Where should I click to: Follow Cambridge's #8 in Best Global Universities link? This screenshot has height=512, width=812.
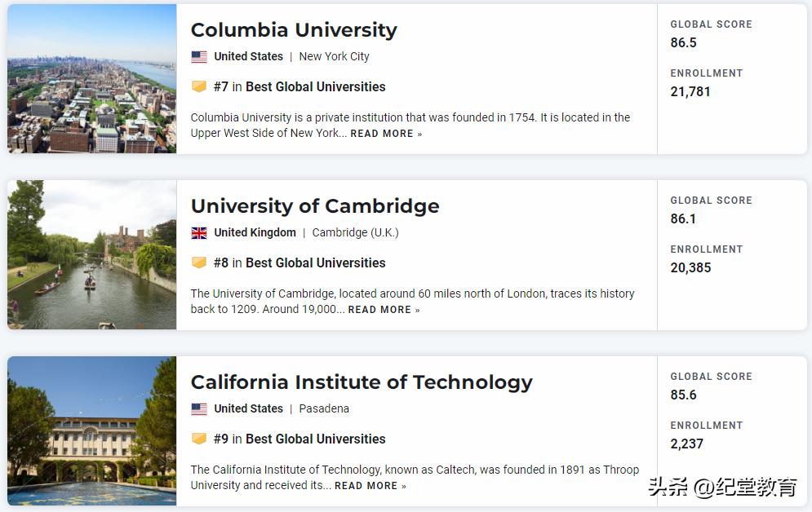coord(300,263)
